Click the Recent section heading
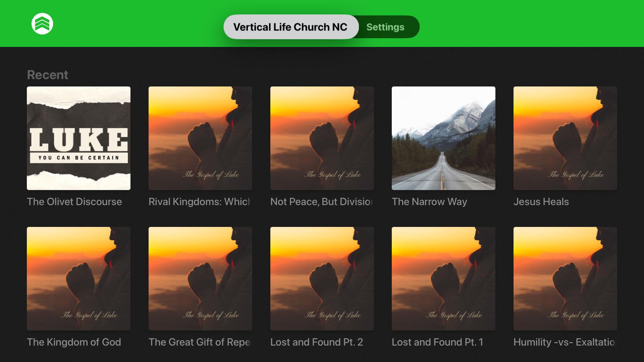Viewport: 644px width, 362px height. (48, 75)
